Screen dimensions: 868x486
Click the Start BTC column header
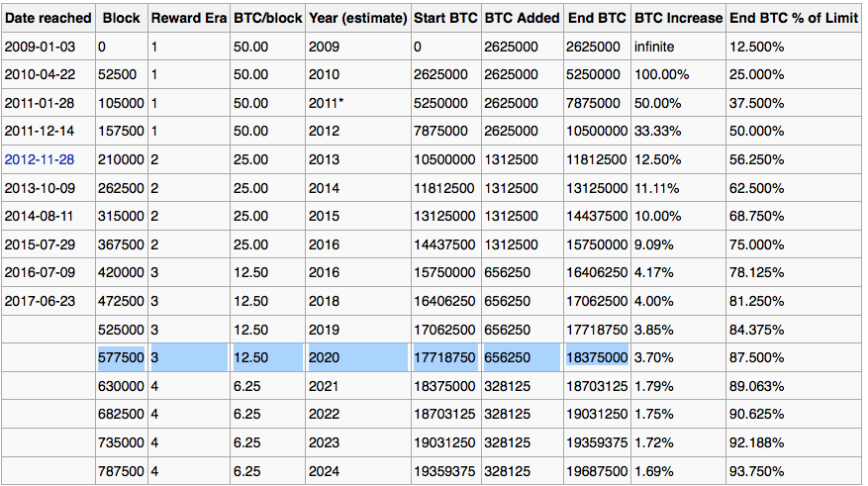click(x=445, y=18)
